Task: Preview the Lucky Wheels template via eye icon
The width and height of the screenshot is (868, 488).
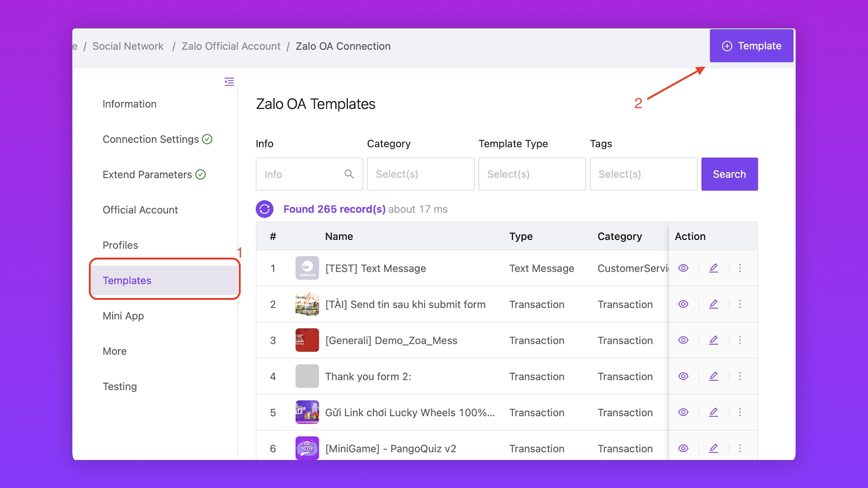Action: (x=683, y=413)
